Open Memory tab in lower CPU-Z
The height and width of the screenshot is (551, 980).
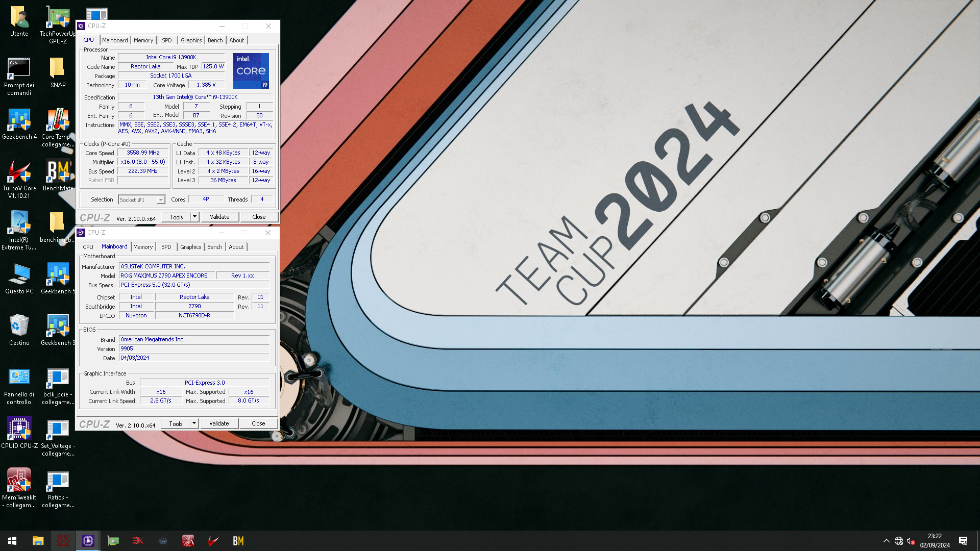[x=143, y=247]
